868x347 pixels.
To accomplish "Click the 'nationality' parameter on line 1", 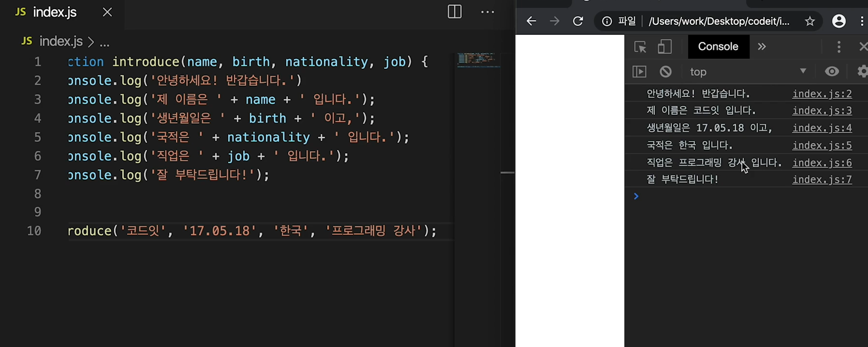I will pos(326,62).
